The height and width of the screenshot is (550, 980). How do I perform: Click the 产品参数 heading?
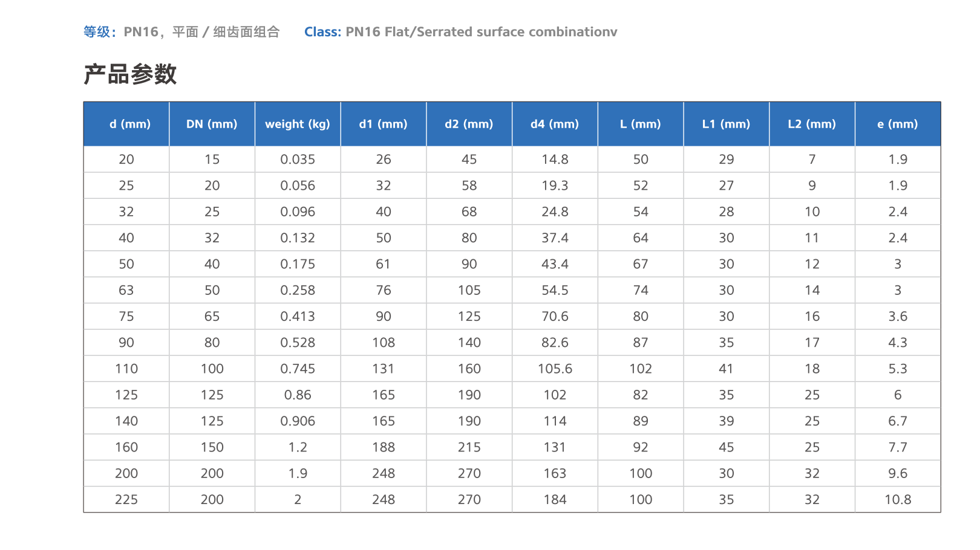pos(130,74)
